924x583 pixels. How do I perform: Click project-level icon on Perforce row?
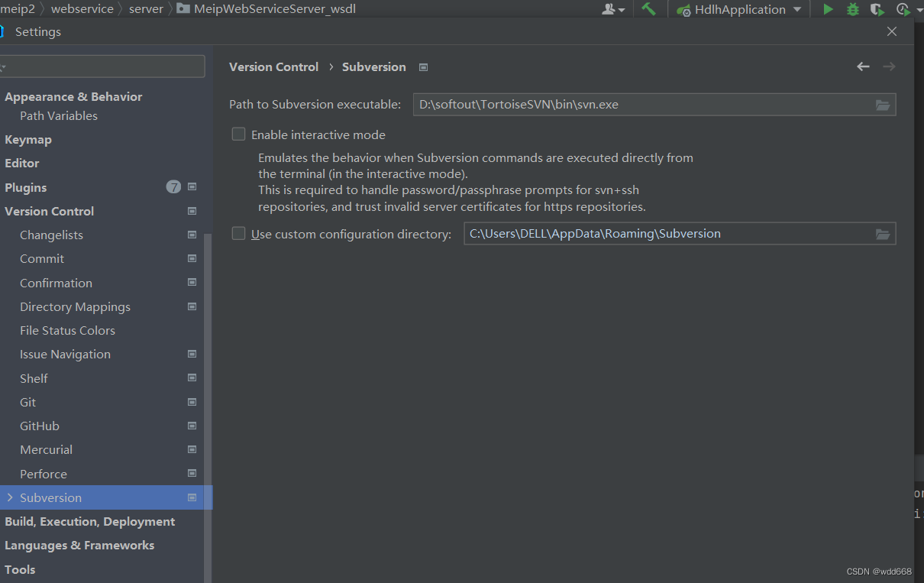click(192, 473)
